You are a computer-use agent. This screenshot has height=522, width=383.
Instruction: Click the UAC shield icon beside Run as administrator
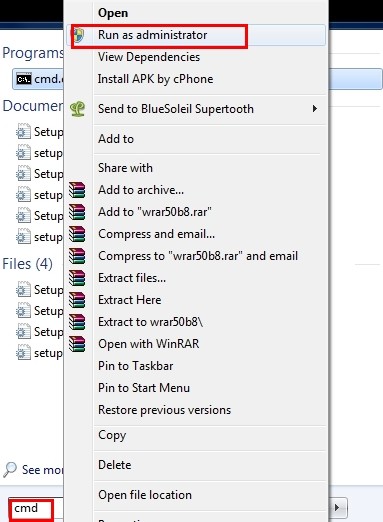tap(78, 35)
